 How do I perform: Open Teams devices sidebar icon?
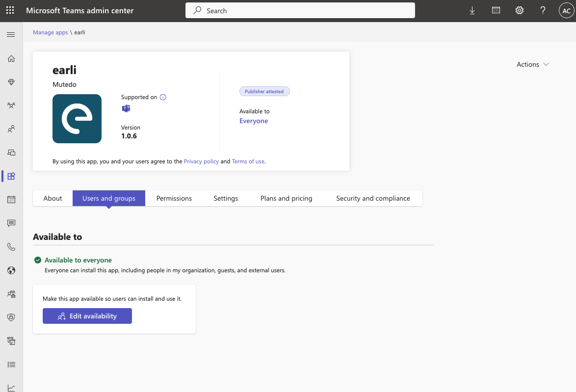(x=11, y=153)
